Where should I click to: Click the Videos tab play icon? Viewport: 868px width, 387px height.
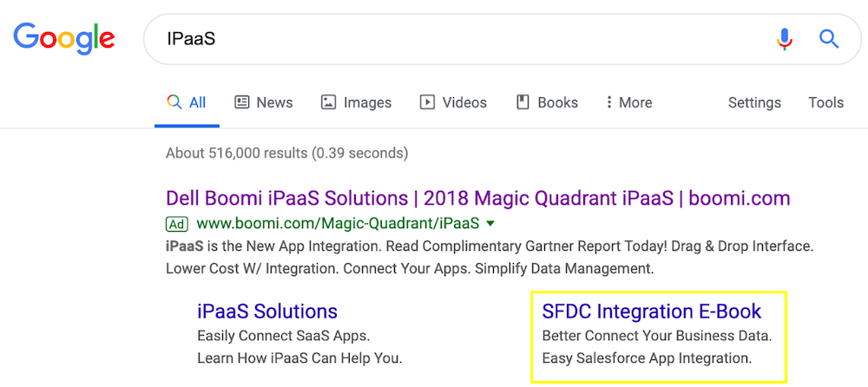pos(427,102)
